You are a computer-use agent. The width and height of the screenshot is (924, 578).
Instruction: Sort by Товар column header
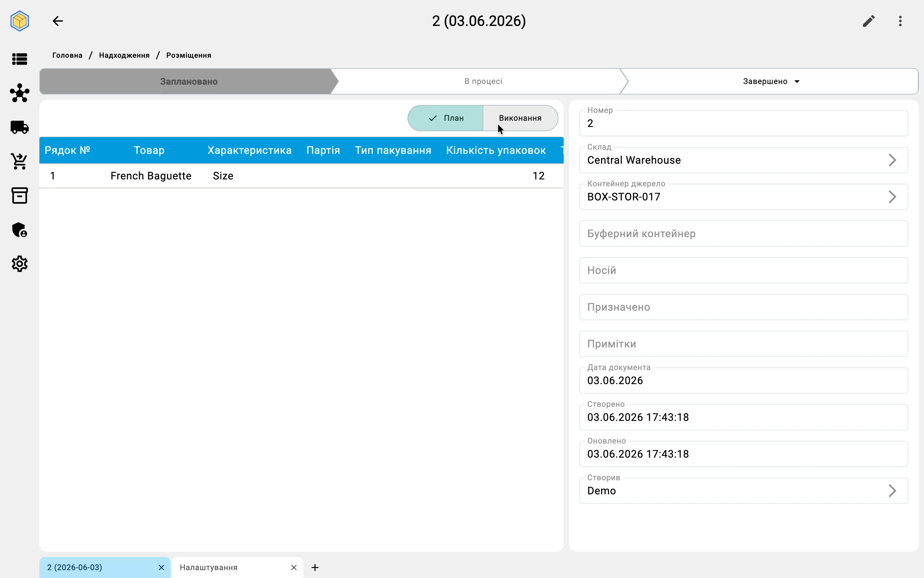coord(149,150)
